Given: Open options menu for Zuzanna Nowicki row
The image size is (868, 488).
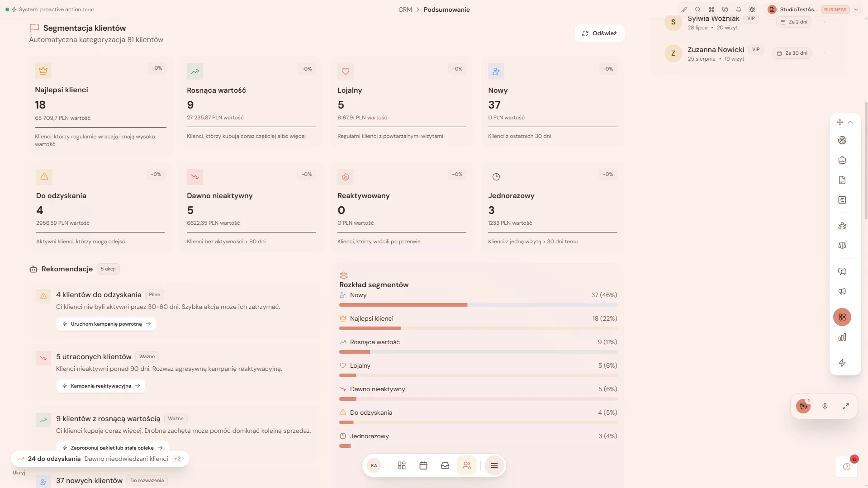Looking at the screenshot, I should tap(824, 53).
